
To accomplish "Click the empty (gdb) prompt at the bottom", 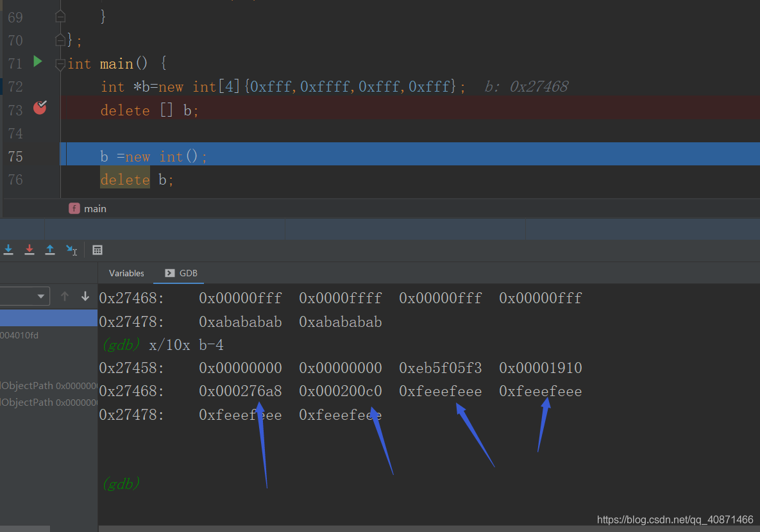I will 121,483.
